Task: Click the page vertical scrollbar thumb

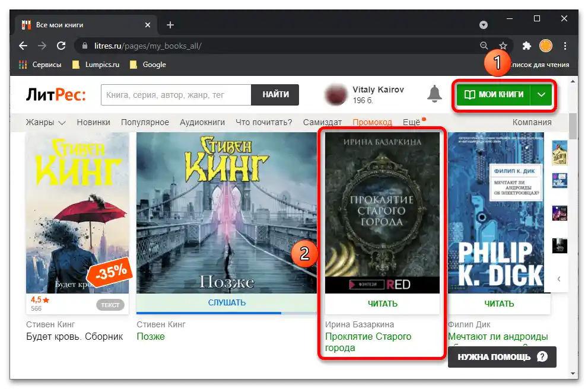Action: coord(573,126)
